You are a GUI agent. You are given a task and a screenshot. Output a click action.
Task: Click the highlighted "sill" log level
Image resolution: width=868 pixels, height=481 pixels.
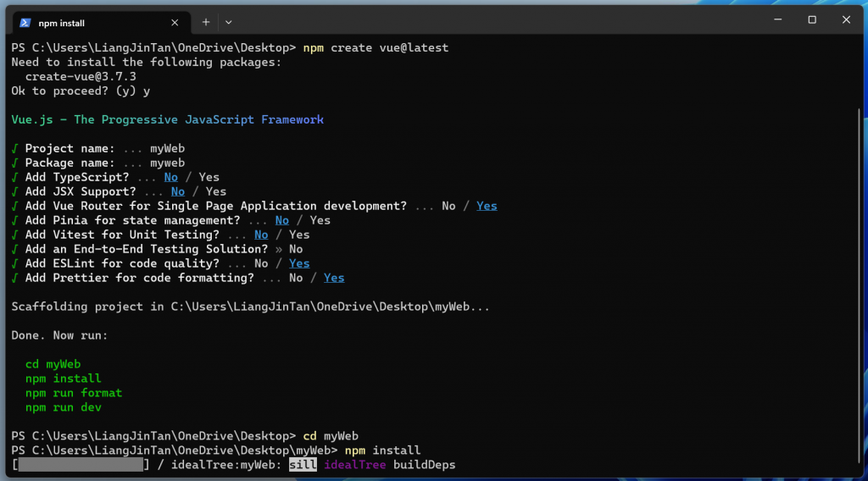click(x=303, y=464)
